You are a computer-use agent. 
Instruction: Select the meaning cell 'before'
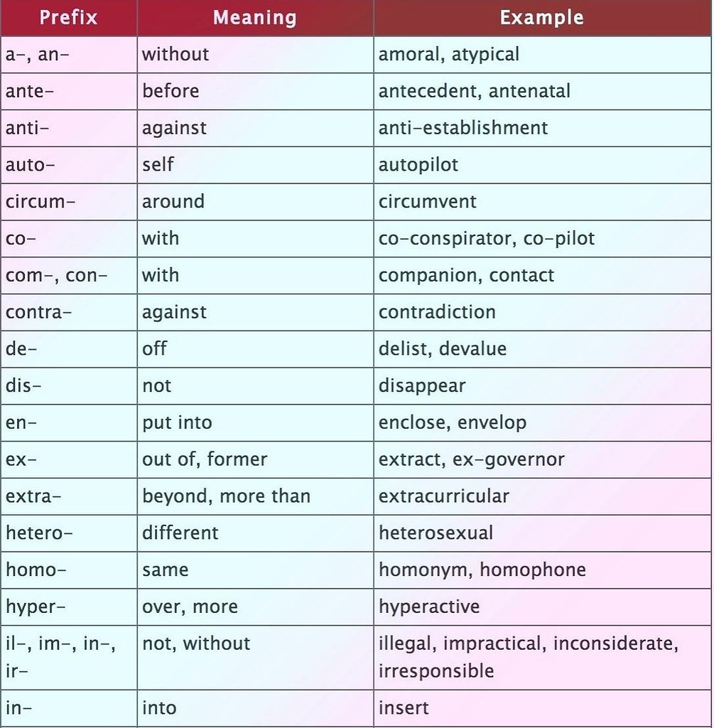[x=171, y=91]
